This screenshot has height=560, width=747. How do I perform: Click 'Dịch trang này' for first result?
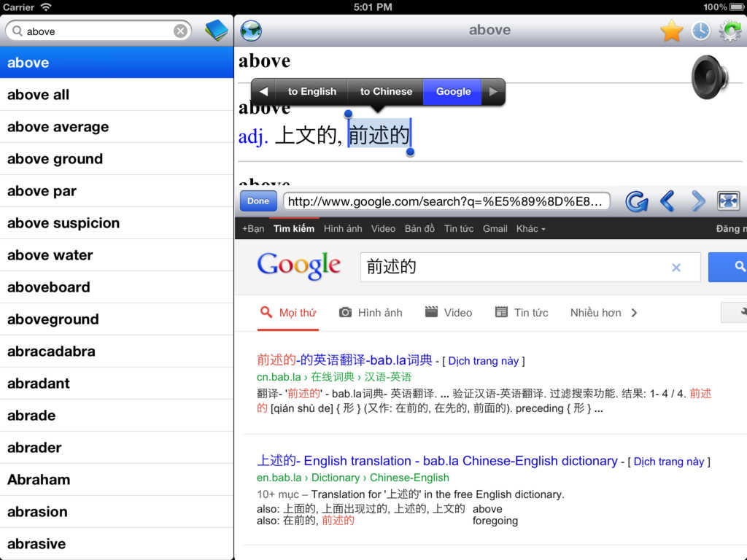tap(483, 361)
